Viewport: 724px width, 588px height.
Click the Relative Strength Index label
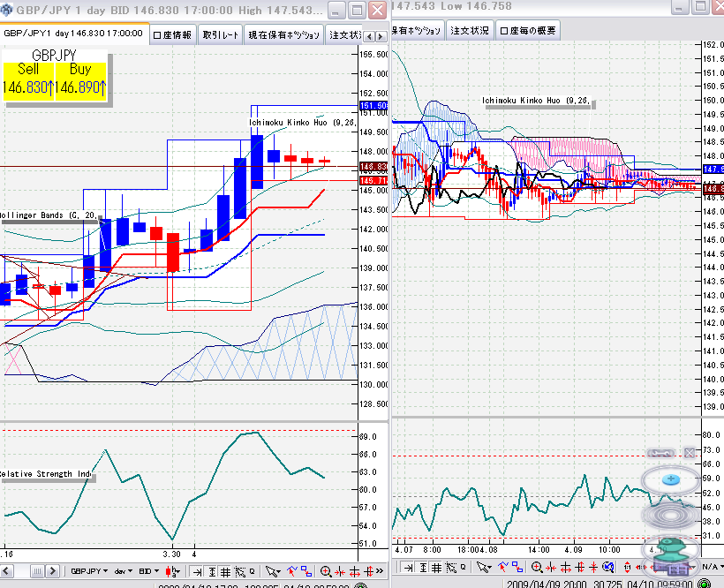coord(45,474)
